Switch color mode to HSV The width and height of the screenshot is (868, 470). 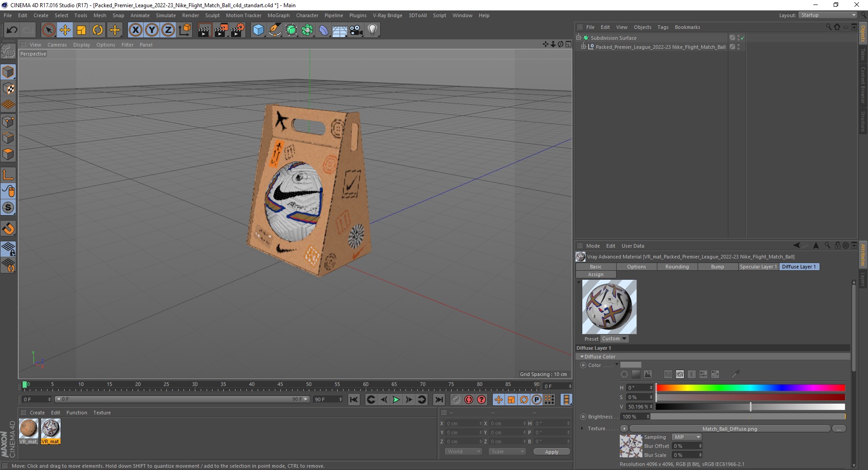[680, 374]
